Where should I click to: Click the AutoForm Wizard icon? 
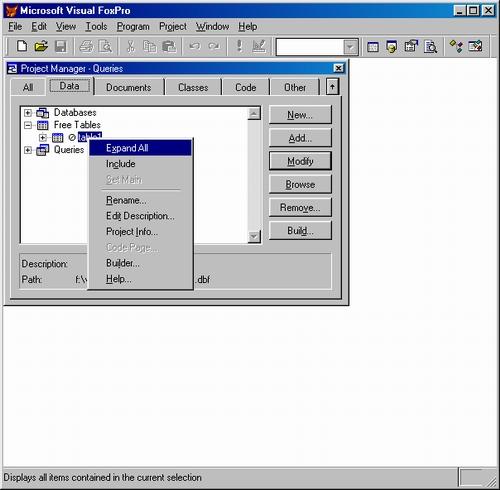[x=456, y=46]
